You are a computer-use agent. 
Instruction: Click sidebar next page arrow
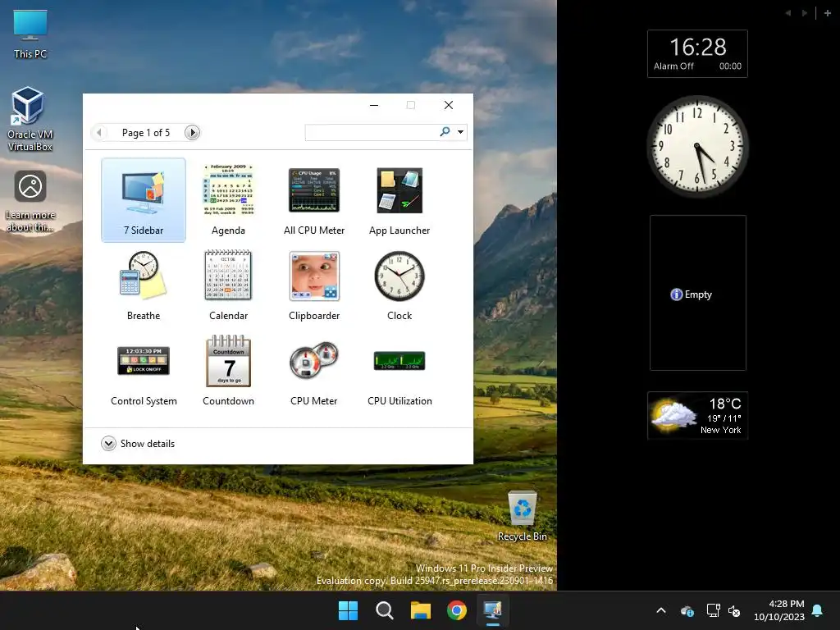click(x=805, y=13)
